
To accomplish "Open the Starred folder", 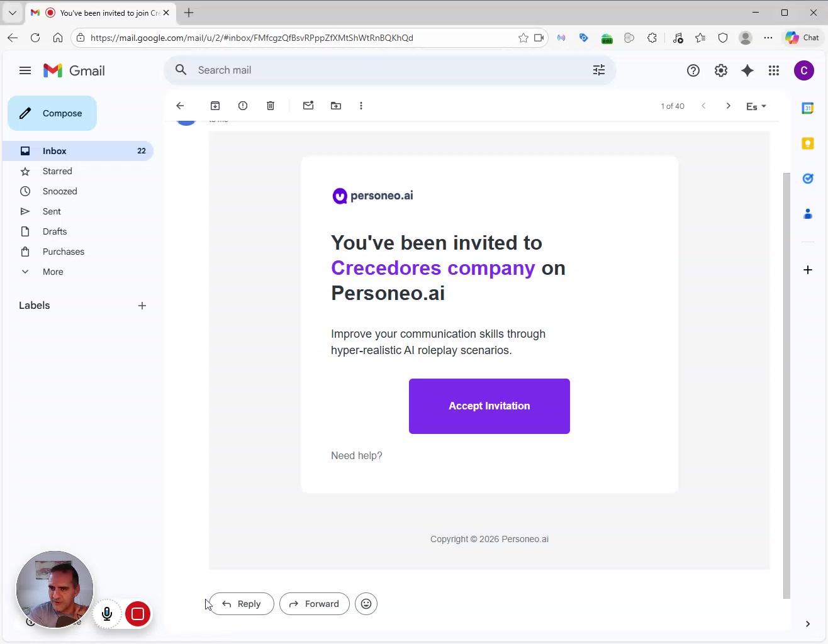I will tap(57, 171).
